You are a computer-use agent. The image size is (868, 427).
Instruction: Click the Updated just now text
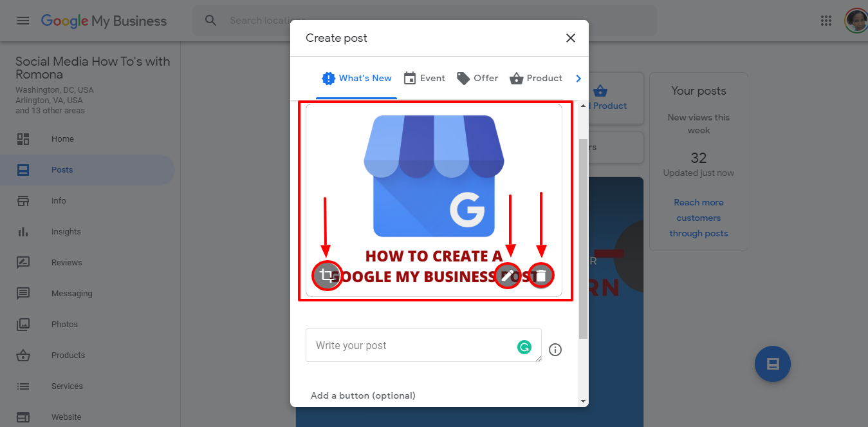699,173
